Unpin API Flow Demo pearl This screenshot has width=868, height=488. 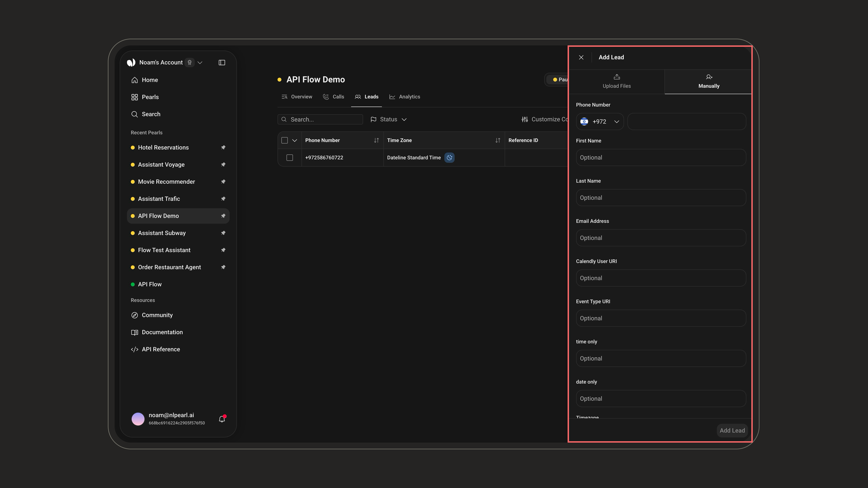[223, 216]
